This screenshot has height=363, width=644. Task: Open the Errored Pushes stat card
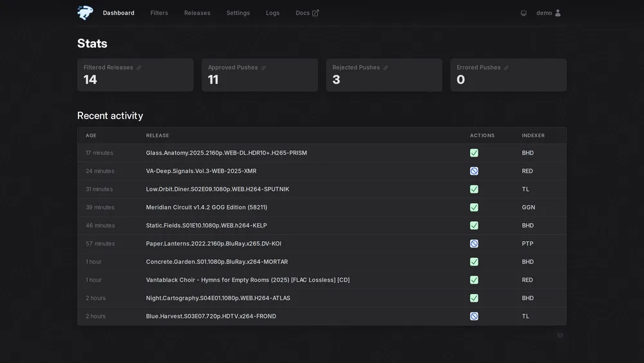pyautogui.click(x=509, y=75)
